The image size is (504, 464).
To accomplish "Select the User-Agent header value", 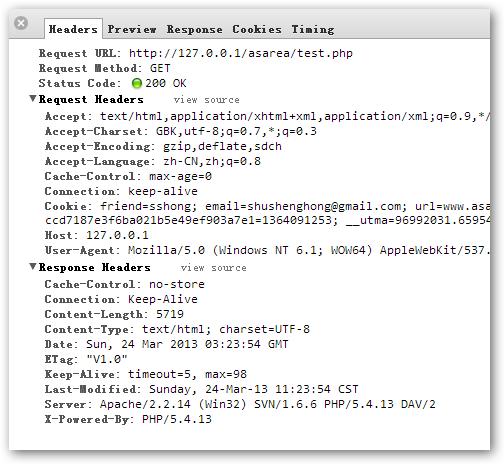I will point(309,250).
